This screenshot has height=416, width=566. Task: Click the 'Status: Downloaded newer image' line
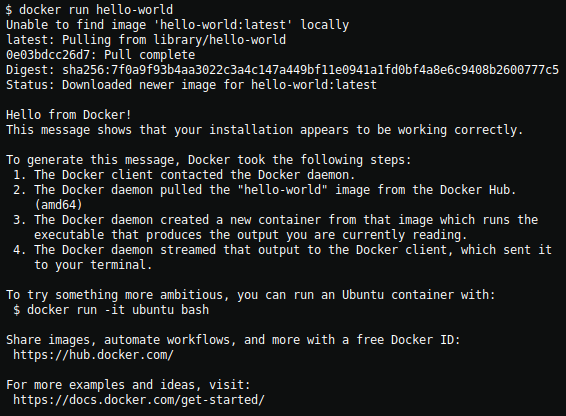click(x=191, y=85)
